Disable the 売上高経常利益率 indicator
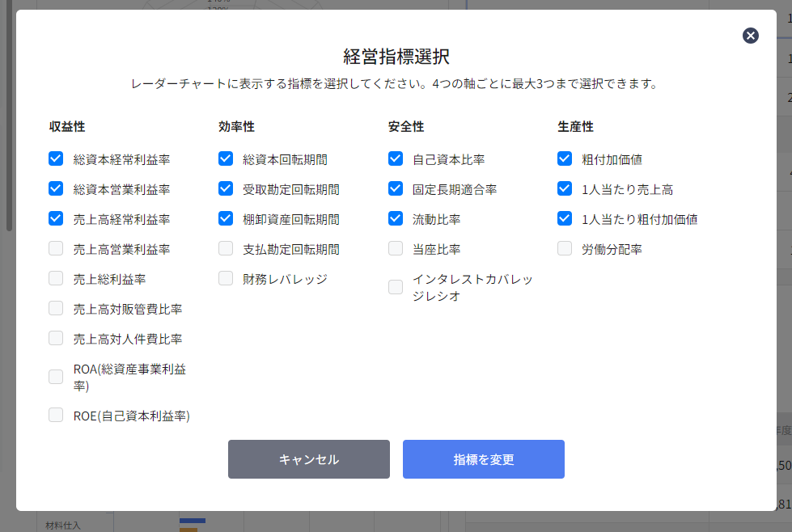The width and height of the screenshot is (792, 532). [x=56, y=219]
